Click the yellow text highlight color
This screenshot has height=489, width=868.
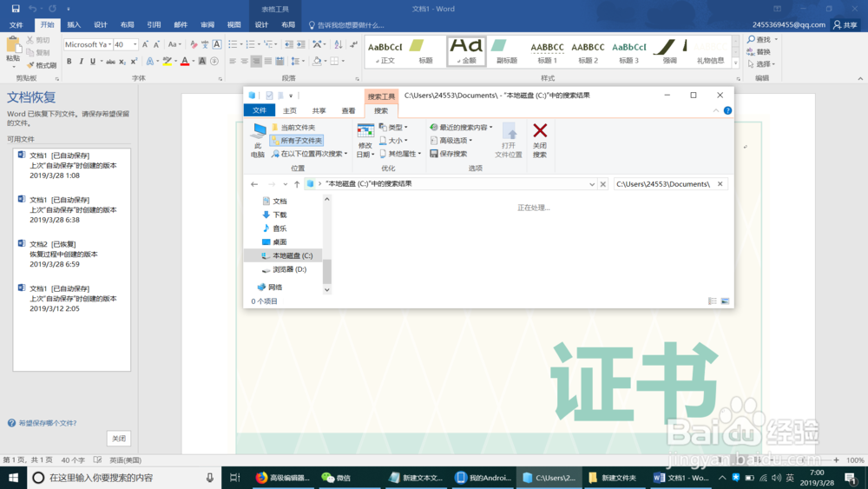(167, 62)
